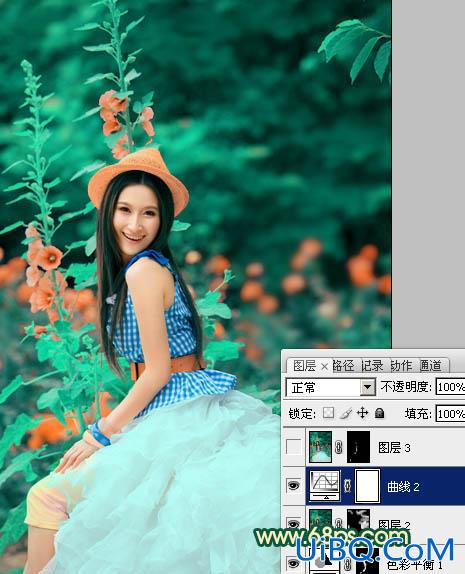Click the 色彩平衡 1 layer name
465x574 pixels.
click(x=414, y=565)
